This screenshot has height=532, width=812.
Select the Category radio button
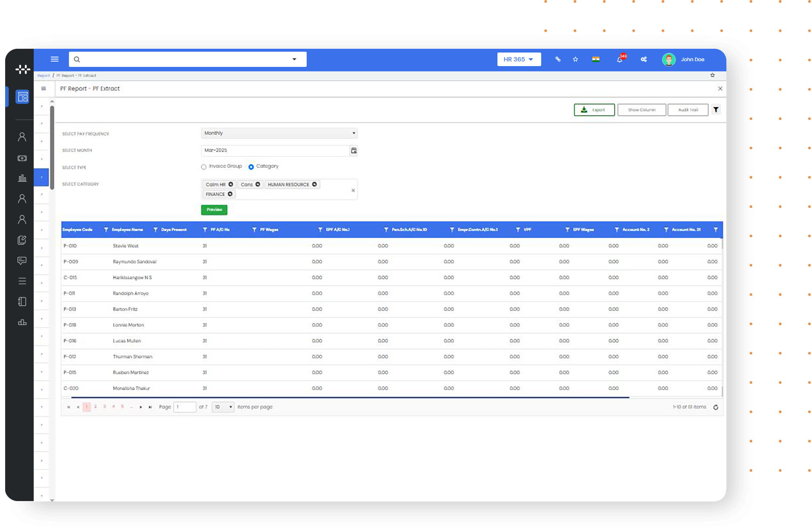[x=251, y=167]
